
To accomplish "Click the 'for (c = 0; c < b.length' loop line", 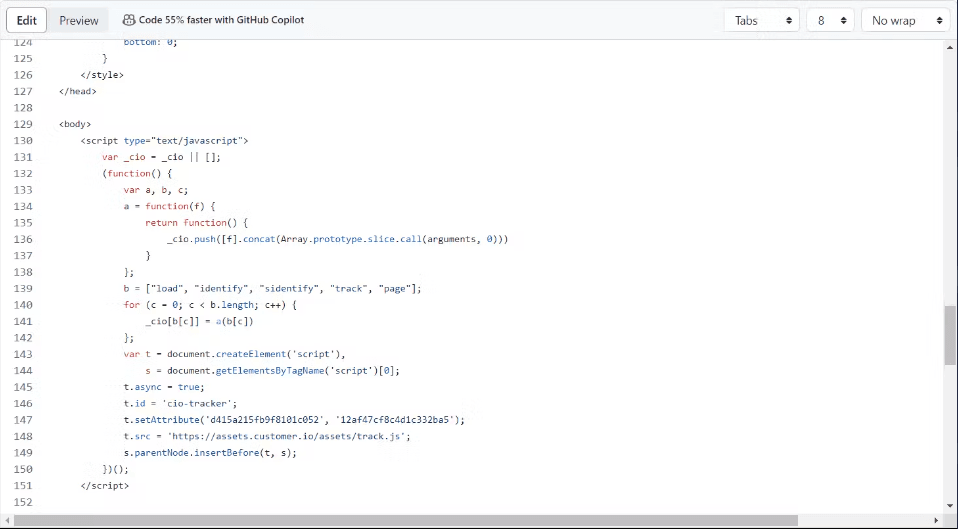I will 210,305.
